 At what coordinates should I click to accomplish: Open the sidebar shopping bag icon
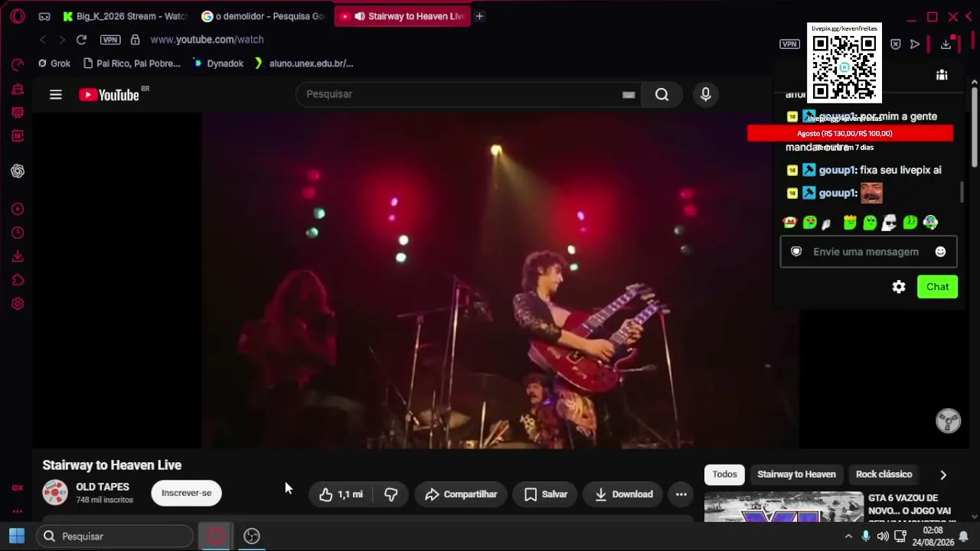tap(18, 90)
